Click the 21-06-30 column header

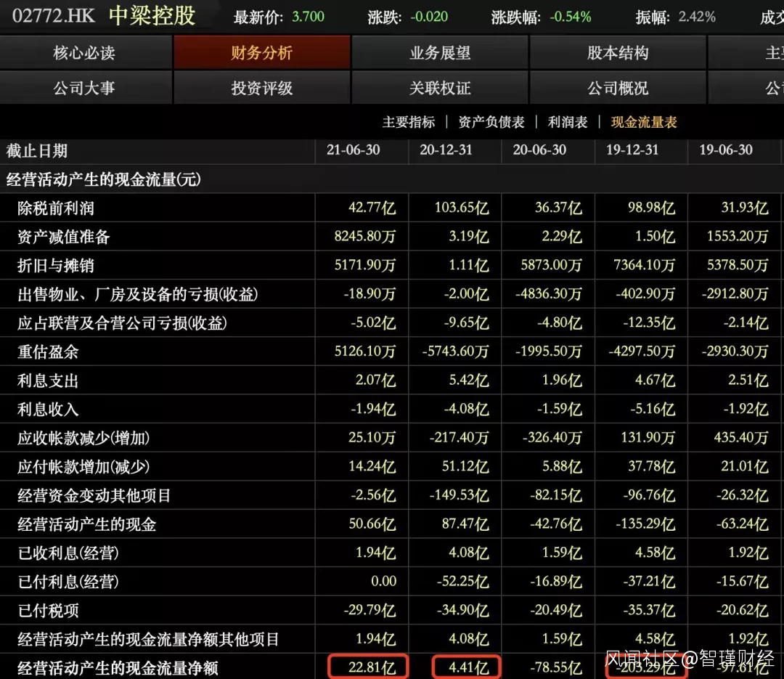(x=353, y=150)
